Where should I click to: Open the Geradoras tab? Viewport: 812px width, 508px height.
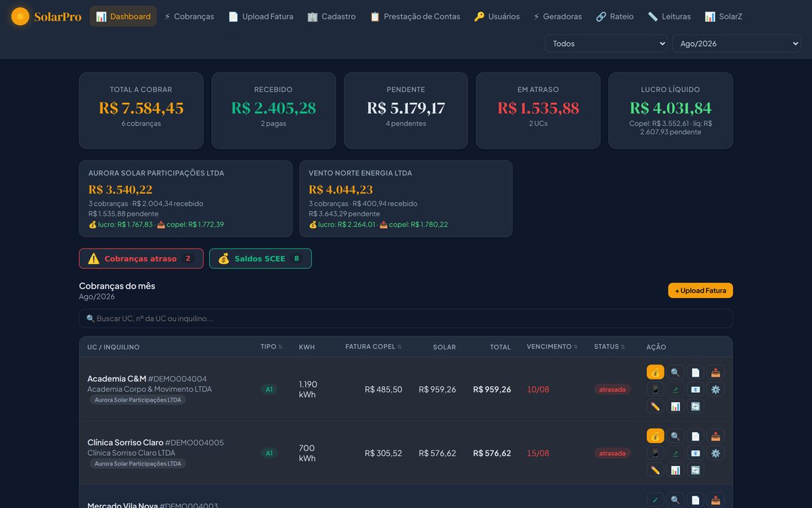click(x=558, y=16)
